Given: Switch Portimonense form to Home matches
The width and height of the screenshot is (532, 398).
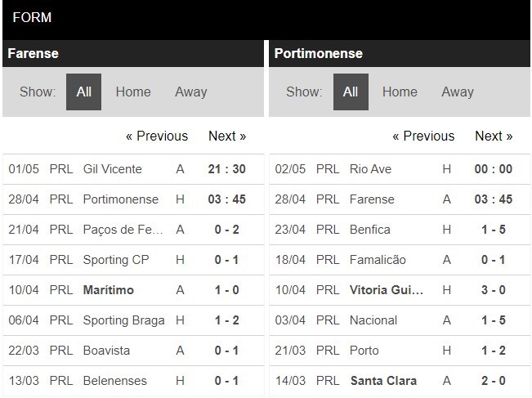Looking at the screenshot, I should click(400, 92).
